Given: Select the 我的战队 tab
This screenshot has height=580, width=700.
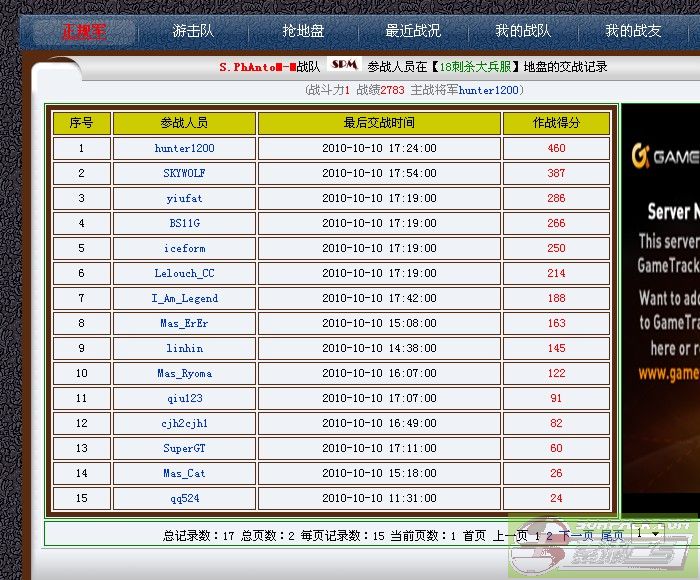Looking at the screenshot, I should (x=523, y=31).
